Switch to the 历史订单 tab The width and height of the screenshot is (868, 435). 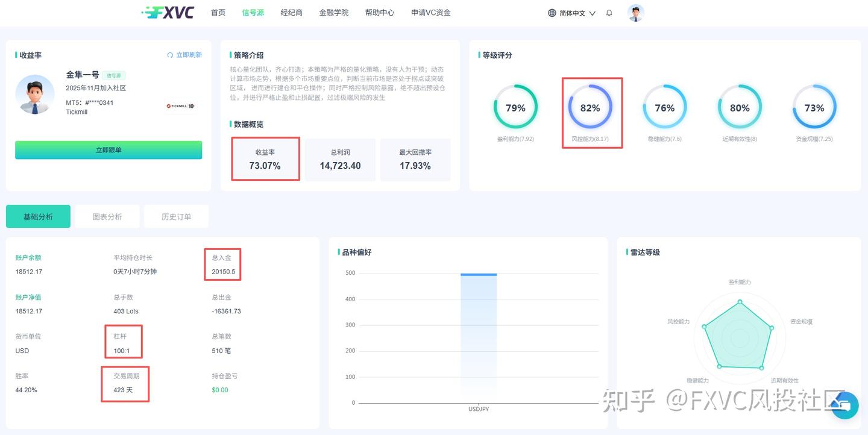coord(176,216)
